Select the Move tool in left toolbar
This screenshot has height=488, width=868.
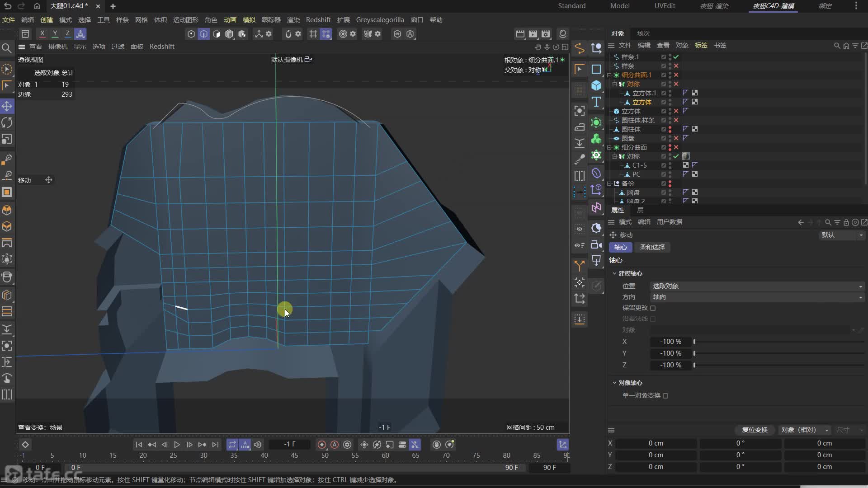(7, 106)
